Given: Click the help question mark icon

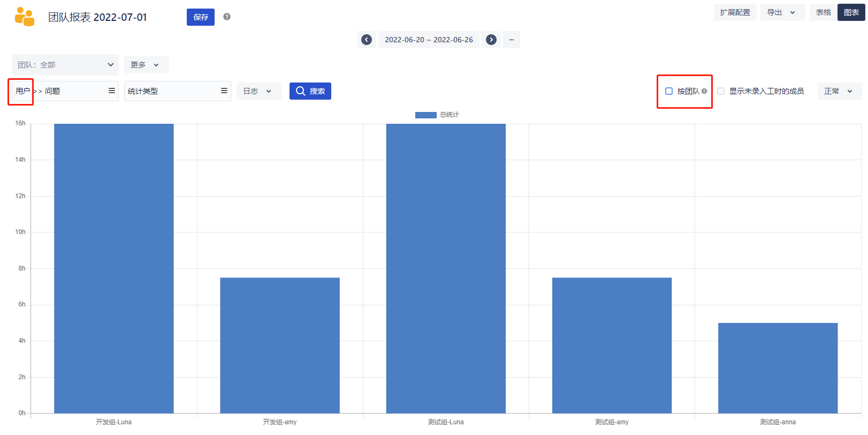Looking at the screenshot, I should tap(227, 17).
